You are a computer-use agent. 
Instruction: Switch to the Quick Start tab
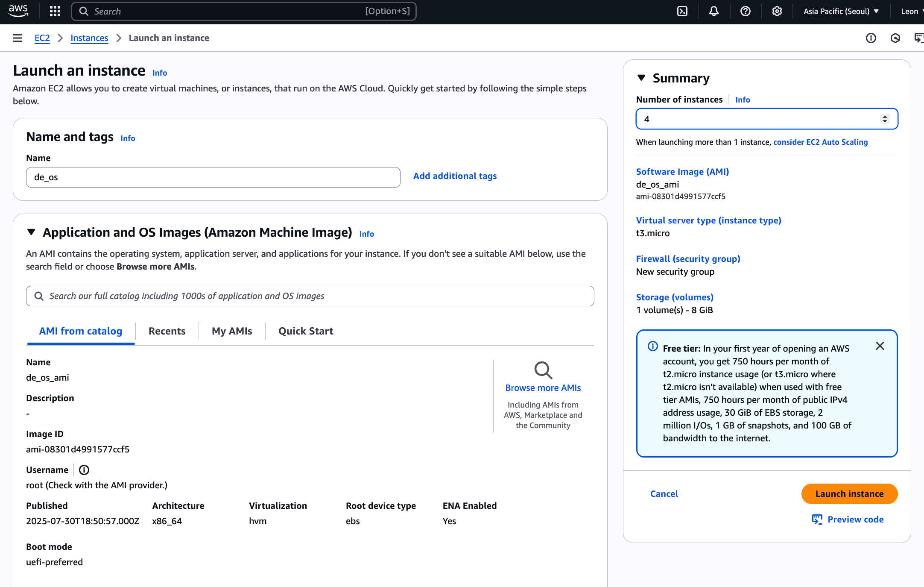(306, 331)
